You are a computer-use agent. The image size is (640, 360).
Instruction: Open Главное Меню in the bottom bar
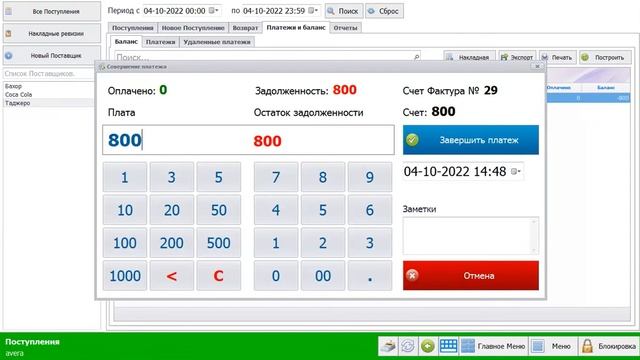tap(493, 347)
